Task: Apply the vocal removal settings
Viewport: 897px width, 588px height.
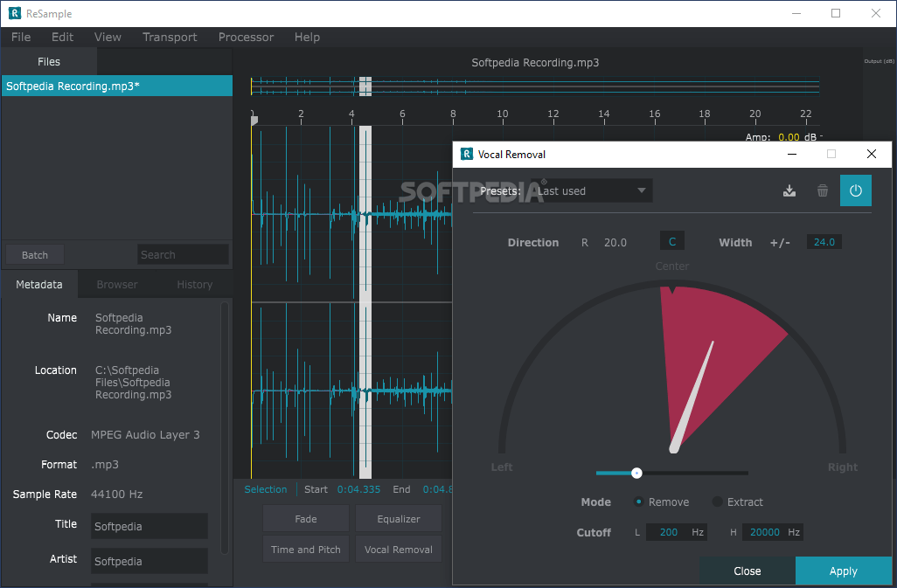Action: 843,571
